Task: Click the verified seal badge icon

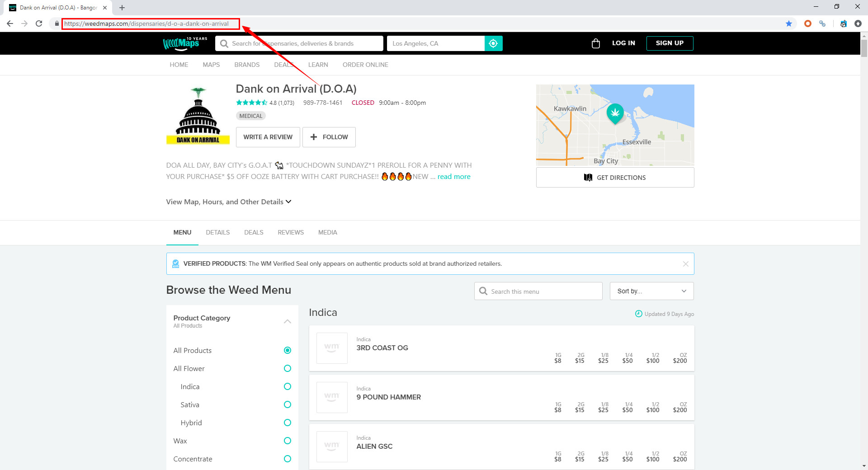Action: click(176, 264)
